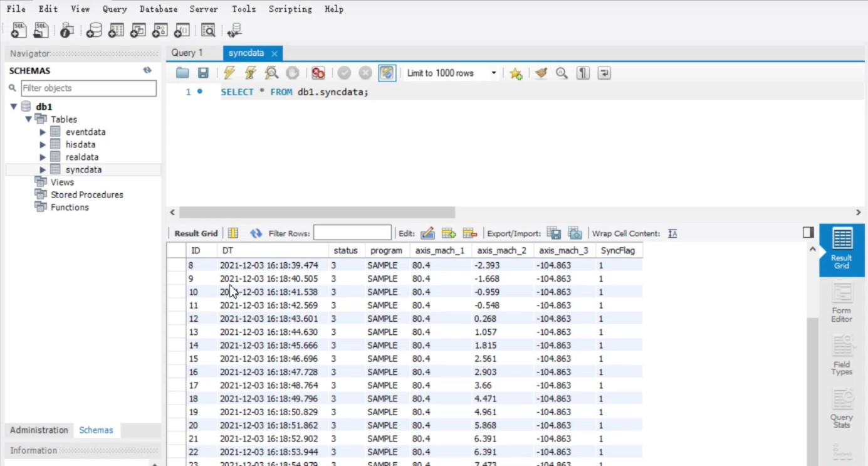Screen dimensions: 868x466
Task: Create a new SQL tab icon
Action: coord(19,29)
